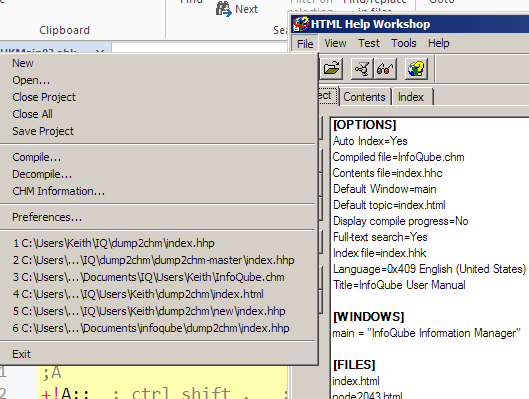Choose Decompile... from the File menu
This screenshot has width=529, height=399.
158,174
